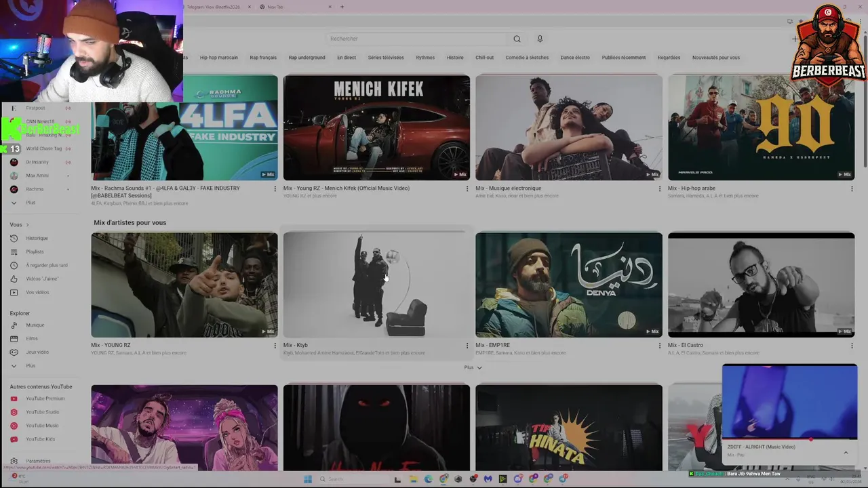
Task: Select Publiées récemment filter chip
Action: pyautogui.click(x=623, y=58)
